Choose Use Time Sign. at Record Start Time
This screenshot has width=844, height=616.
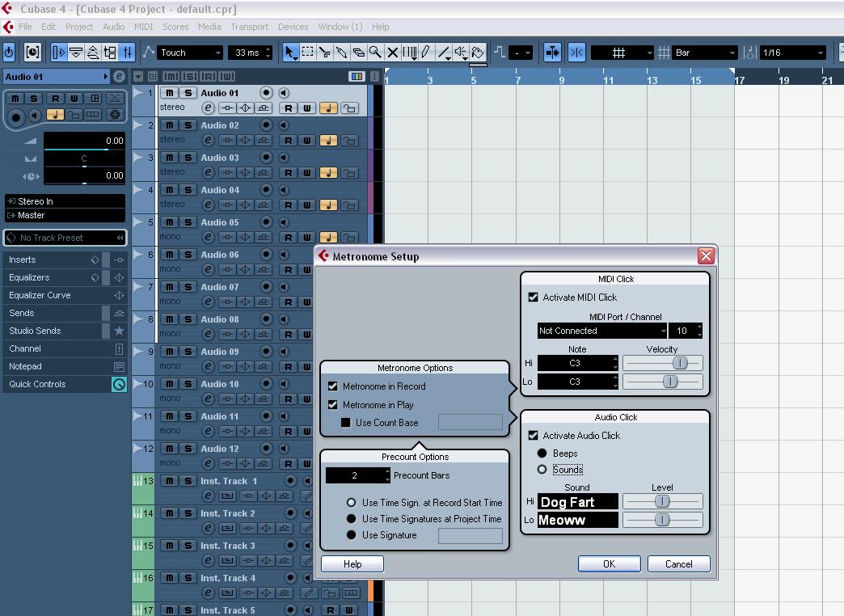click(x=352, y=502)
